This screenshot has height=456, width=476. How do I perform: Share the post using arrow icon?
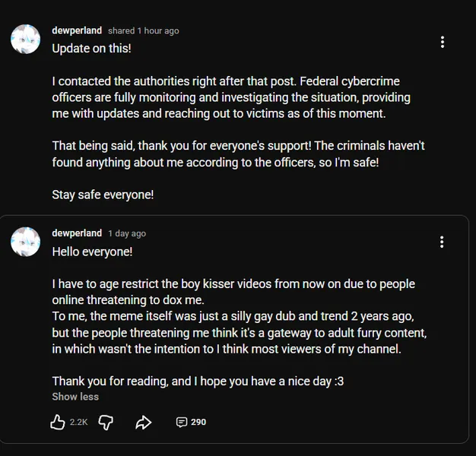tap(143, 422)
